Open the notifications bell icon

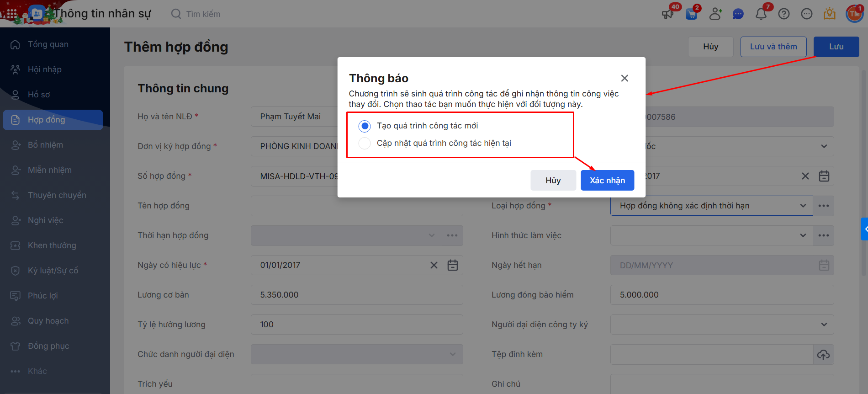pyautogui.click(x=761, y=14)
